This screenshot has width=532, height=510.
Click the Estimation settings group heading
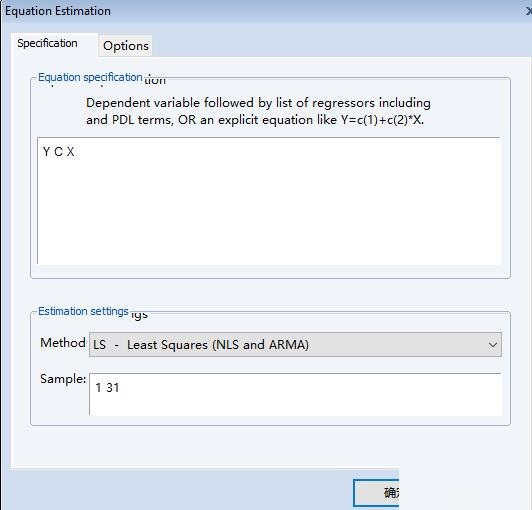coord(83,311)
